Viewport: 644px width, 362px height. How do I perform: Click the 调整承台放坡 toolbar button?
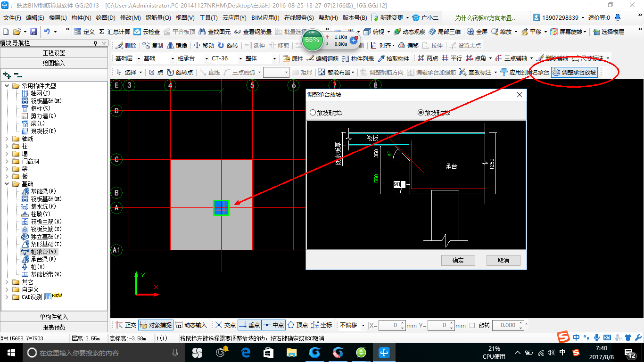574,72
